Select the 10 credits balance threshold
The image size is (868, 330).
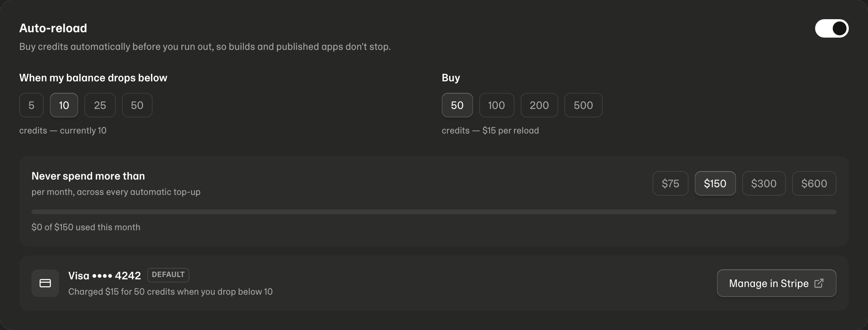click(x=64, y=105)
